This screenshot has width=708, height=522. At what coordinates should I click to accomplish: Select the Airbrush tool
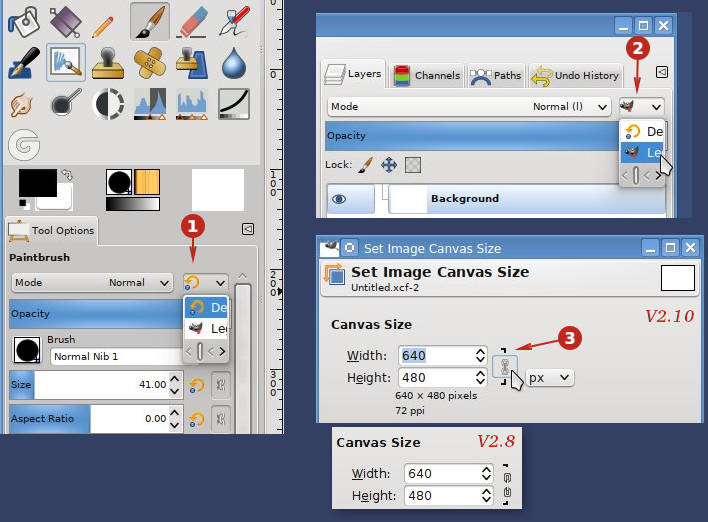pos(234,21)
